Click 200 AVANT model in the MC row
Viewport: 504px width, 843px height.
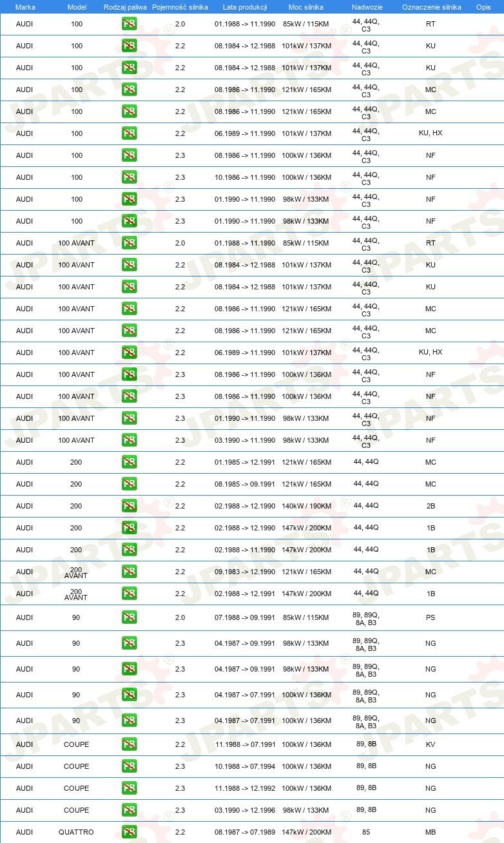point(76,572)
